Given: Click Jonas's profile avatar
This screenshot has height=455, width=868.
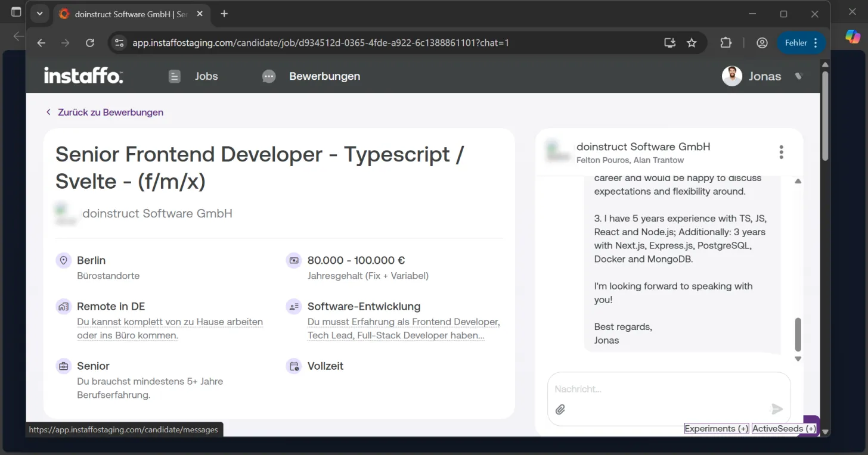Looking at the screenshot, I should click(x=732, y=76).
